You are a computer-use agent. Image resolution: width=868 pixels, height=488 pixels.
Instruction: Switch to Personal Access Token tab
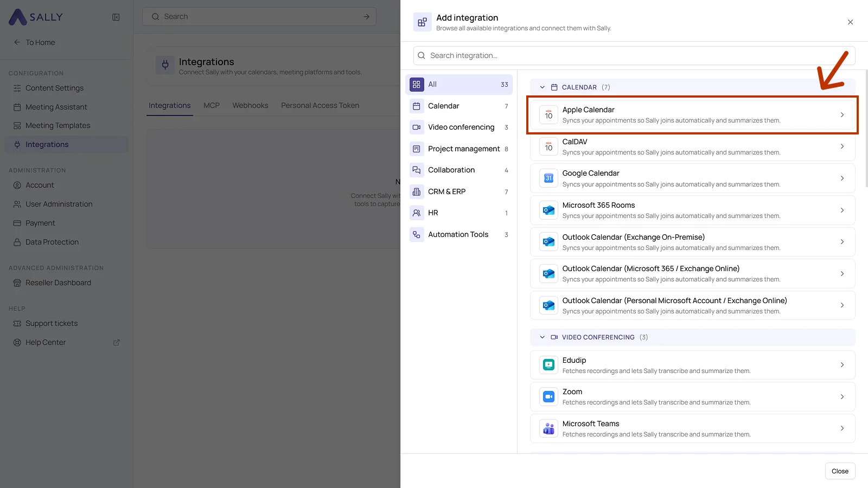[x=320, y=105]
